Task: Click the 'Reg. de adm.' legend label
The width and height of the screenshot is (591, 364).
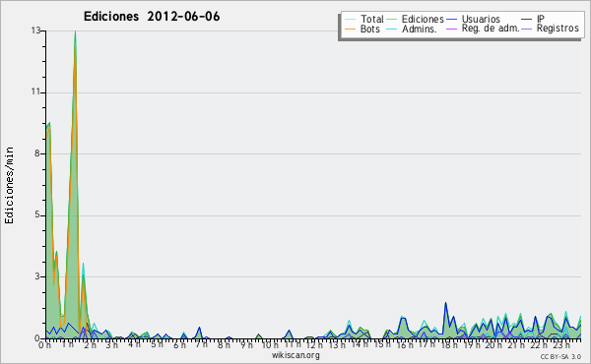Action: click(491, 29)
